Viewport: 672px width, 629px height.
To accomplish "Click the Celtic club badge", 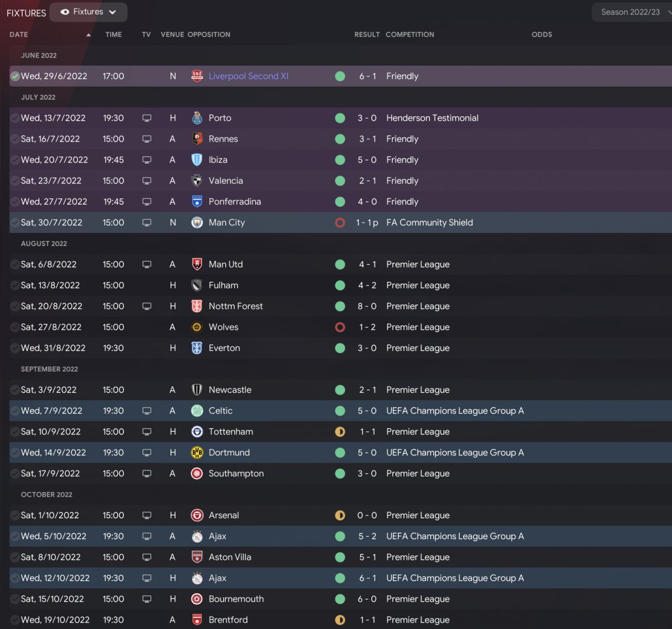I will pyautogui.click(x=197, y=411).
